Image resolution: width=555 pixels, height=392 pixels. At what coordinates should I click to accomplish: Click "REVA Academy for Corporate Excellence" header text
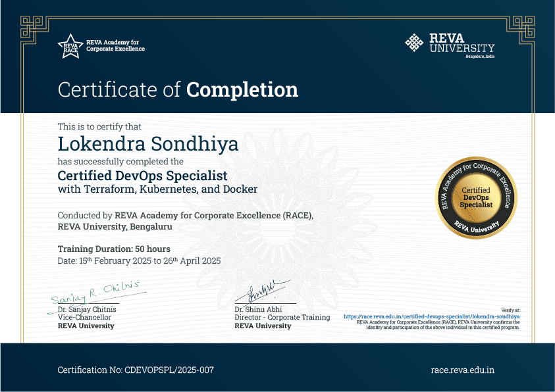click(115, 45)
